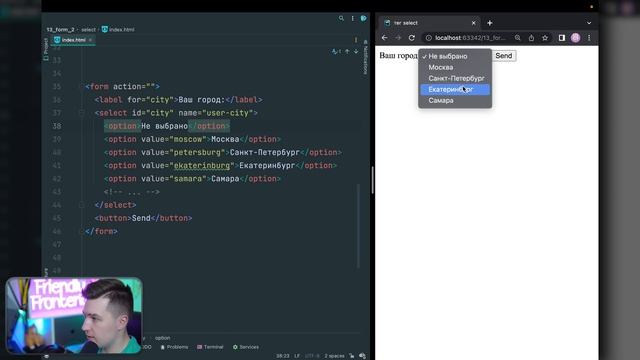
Task: Open the Notifications sidebar panel
Action: coord(365,57)
